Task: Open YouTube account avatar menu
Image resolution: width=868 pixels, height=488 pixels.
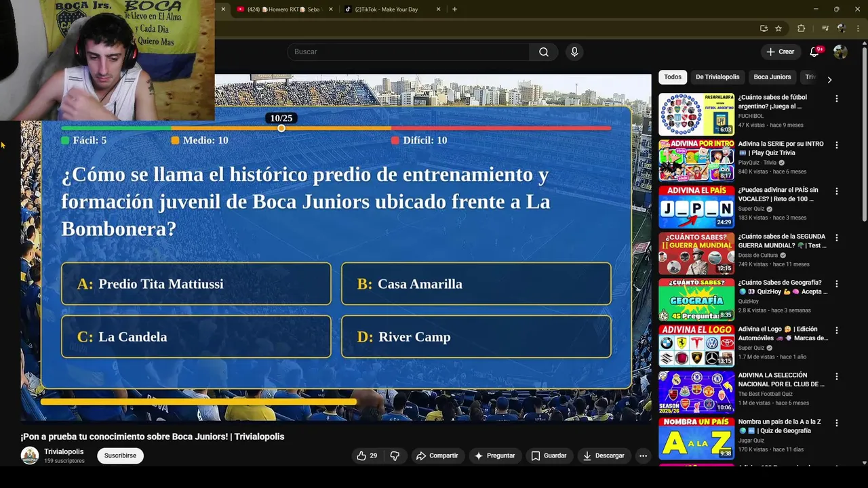Action: [x=840, y=52]
